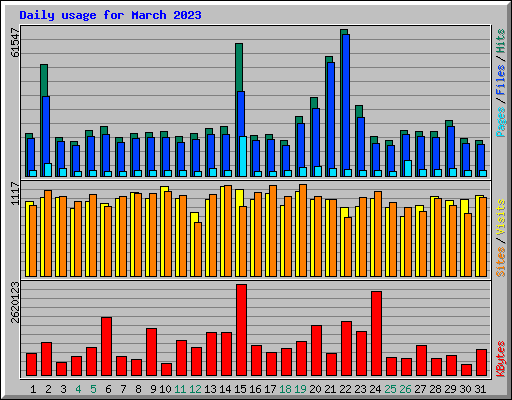Click day label 13 on the axis
This screenshot has width=512, height=400.
(210, 389)
